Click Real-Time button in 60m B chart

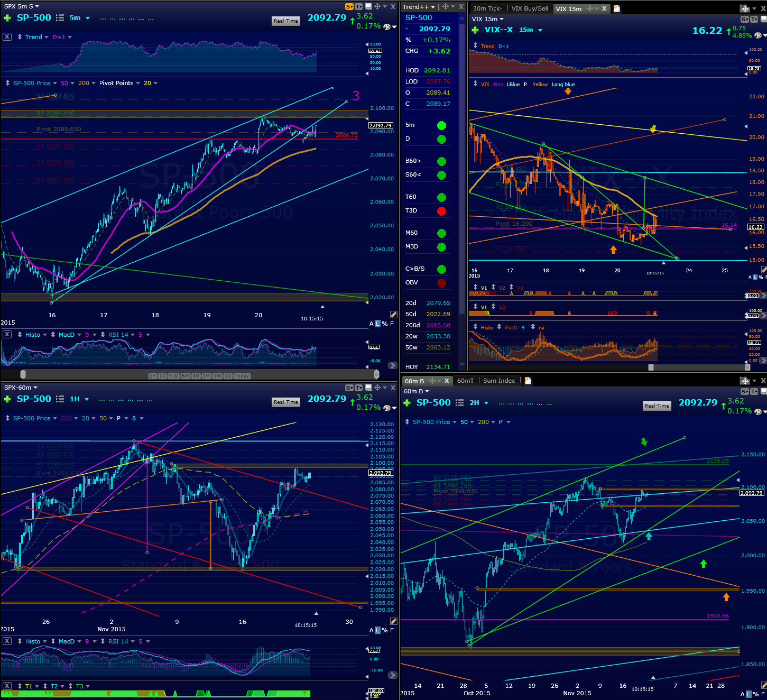657,406
